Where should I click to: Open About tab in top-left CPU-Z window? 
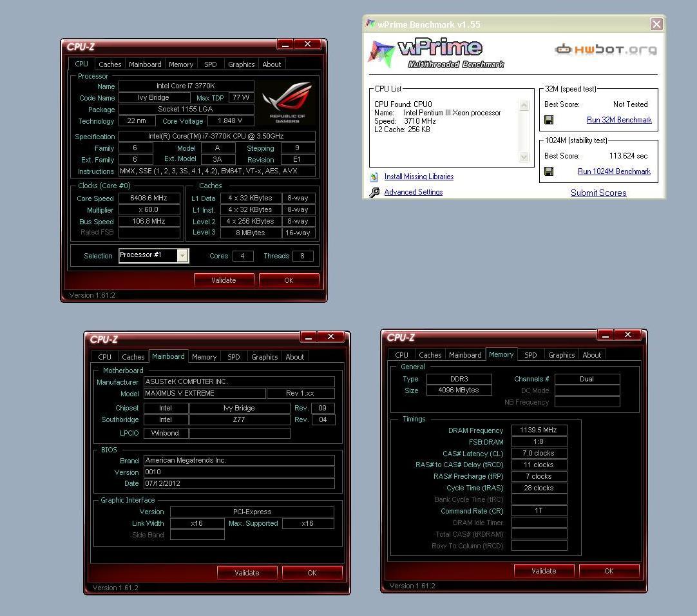272,64
